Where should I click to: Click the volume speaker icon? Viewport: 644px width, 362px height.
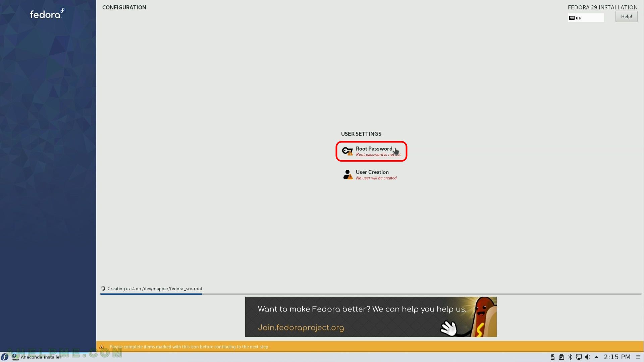[x=588, y=357]
